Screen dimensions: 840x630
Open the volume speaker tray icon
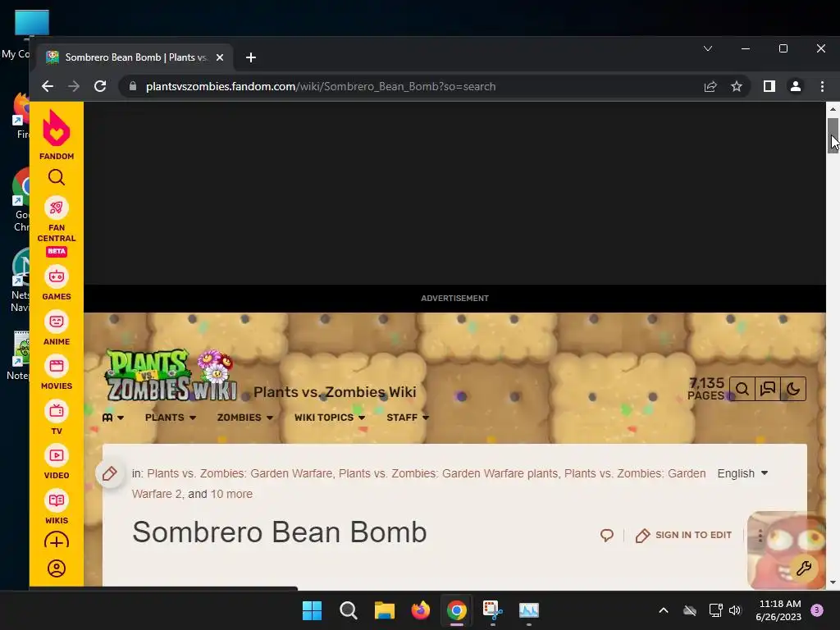[x=735, y=610]
